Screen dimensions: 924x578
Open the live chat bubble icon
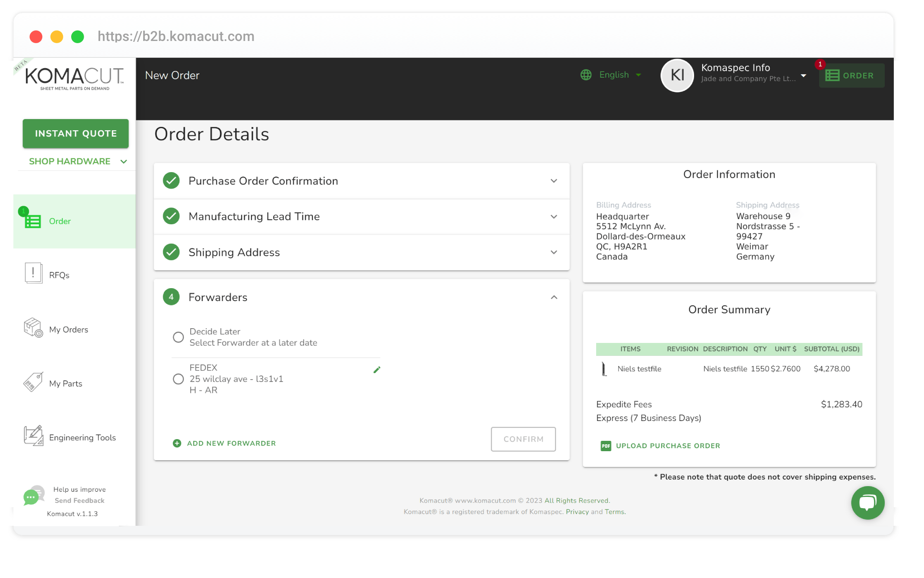coord(867,503)
